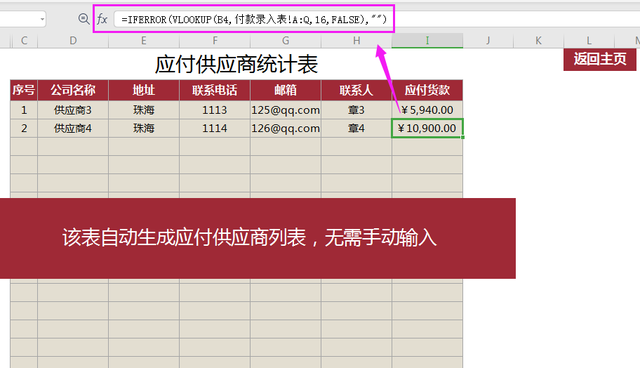Select column L header
Image resolution: width=640 pixels, height=368 pixels.
click(x=589, y=41)
